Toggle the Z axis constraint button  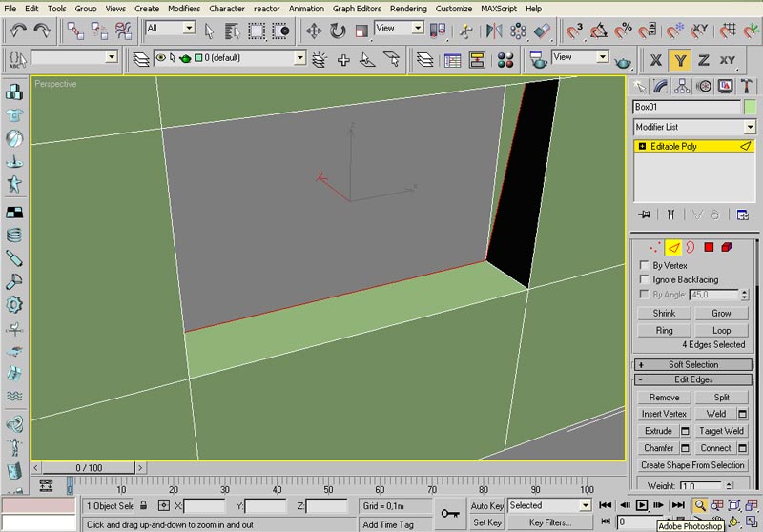point(703,60)
